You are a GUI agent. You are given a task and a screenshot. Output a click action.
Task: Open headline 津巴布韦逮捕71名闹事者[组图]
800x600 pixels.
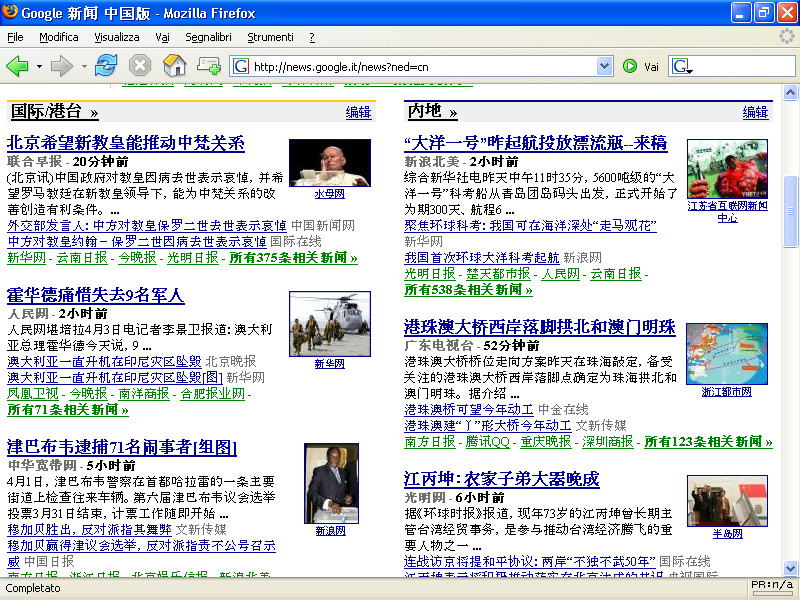coord(122,447)
